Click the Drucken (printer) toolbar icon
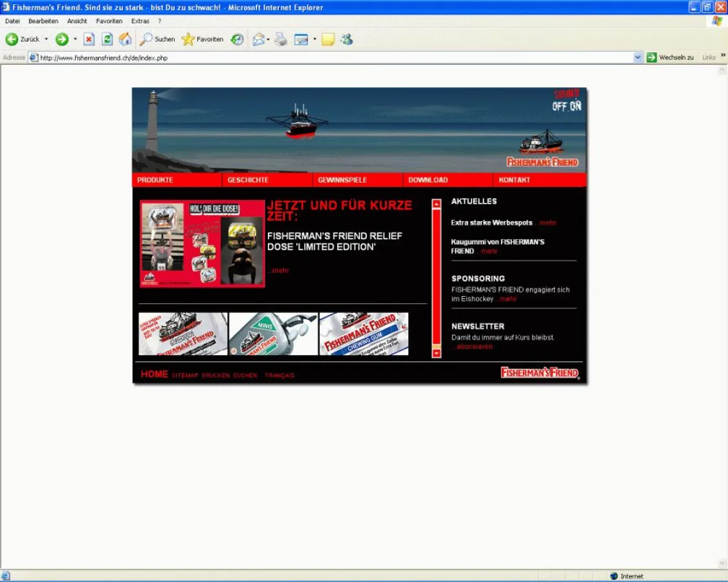This screenshot has height=582, width=728. coord(280,39)
